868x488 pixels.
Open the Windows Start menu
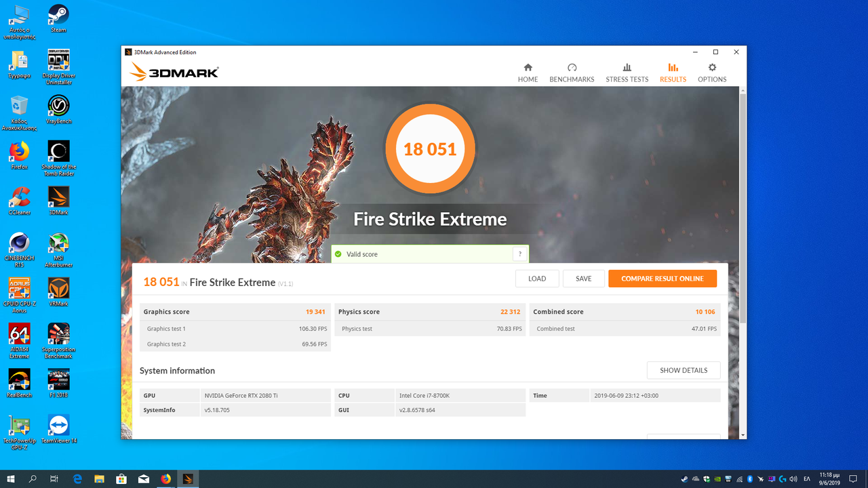(x=11, y=479)
